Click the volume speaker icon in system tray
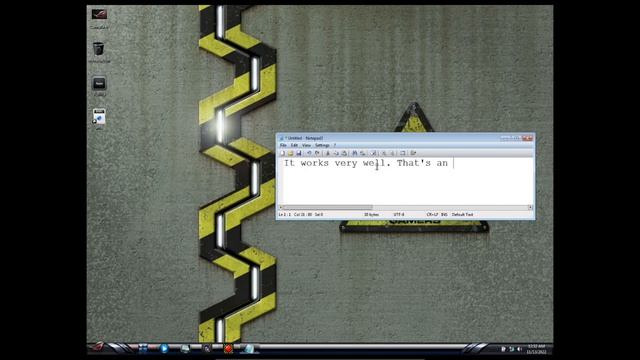This screenshot has height=360, width=640. coord(519,349)
